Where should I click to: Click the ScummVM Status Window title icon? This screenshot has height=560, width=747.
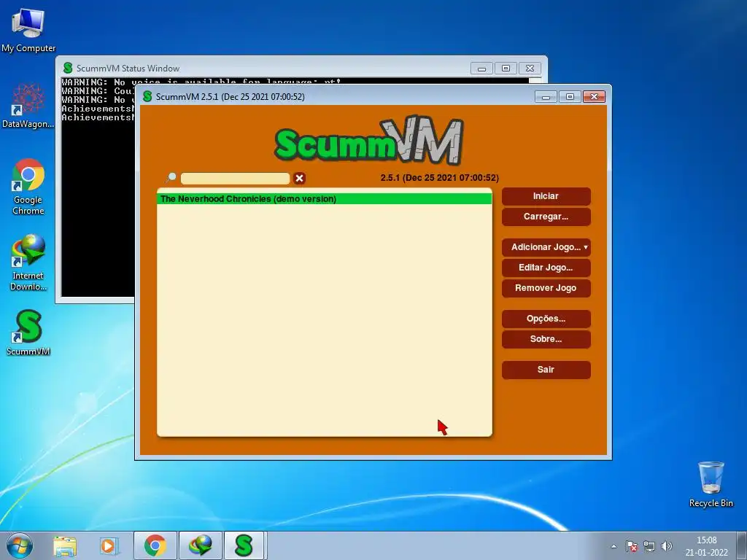(x=68, y=68)
